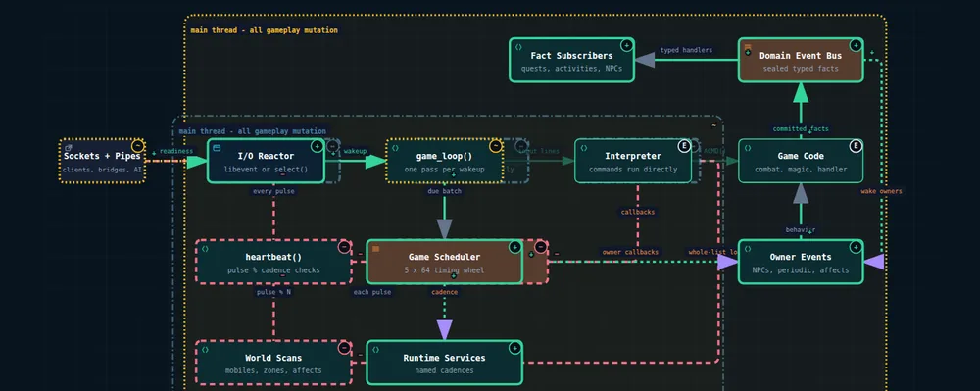Select the Domain Event Bus node title
Viewport: 980px width, 391px height.
[x=801, y=56]
